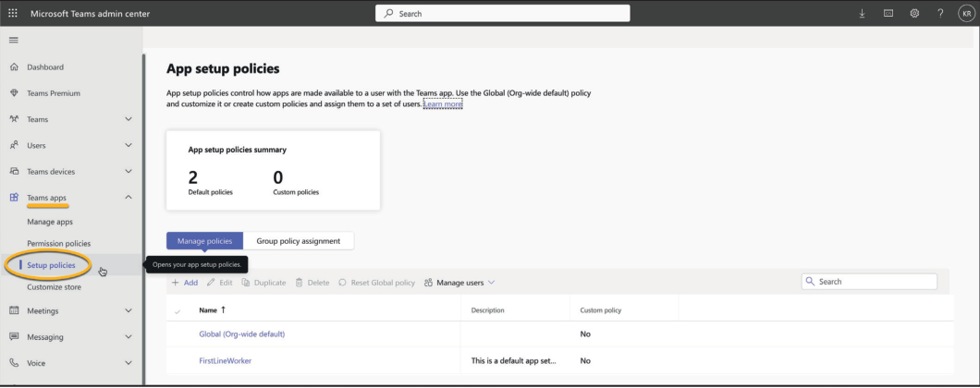Screen dimensions: 980x388
Task: Open Permission policies in sidebar
Action: point(59,244)
